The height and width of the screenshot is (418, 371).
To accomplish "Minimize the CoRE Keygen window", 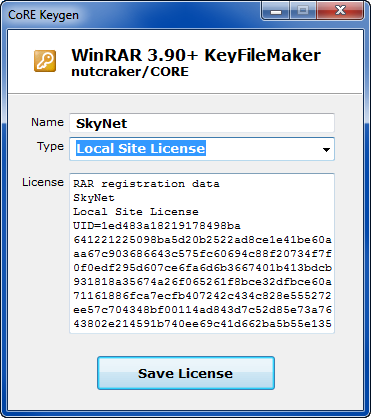I will [x=276, y=11].
